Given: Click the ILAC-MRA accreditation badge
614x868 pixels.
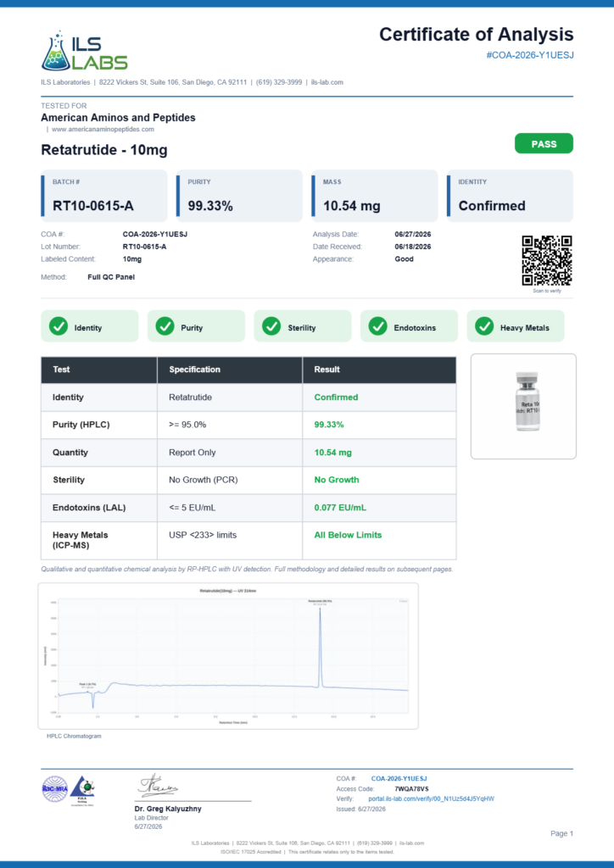Looking at the screenshot, I should point(55,789).
